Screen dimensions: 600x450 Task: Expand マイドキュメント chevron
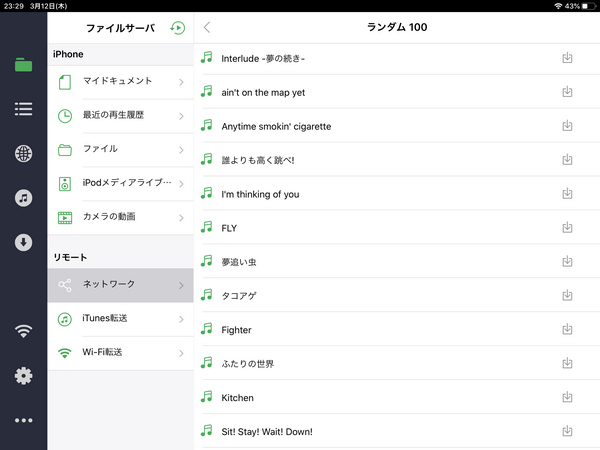181,82
